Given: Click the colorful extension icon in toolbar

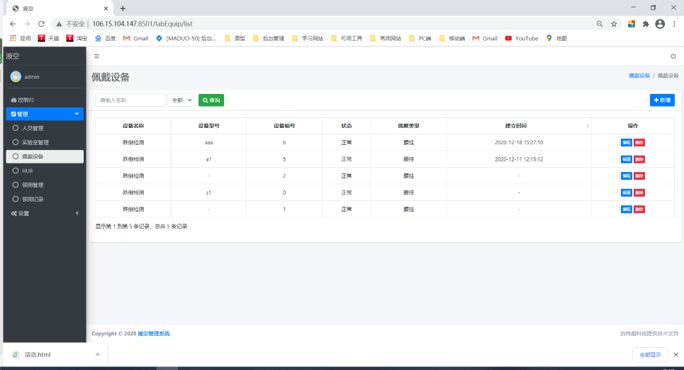Looking at the screenshot, I should (x=631, y=24).
